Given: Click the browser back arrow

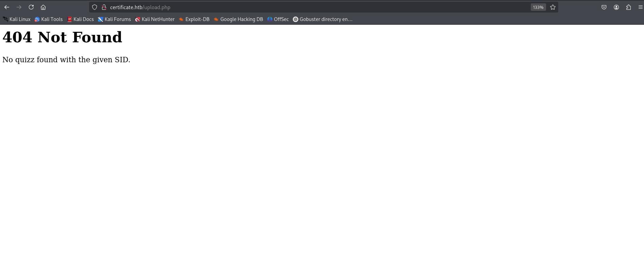Looking at the screenshot, I should coord(7,7).
